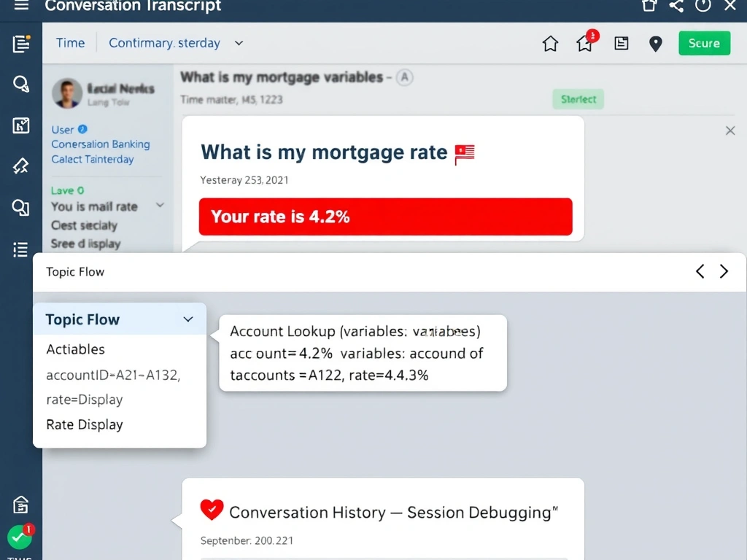Go to the home icon in toolbar
The image size is (747, 560).
point(550,43)
